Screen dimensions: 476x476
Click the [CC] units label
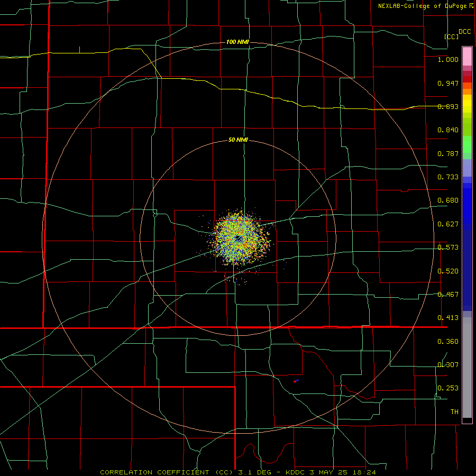tap(452, 36)
